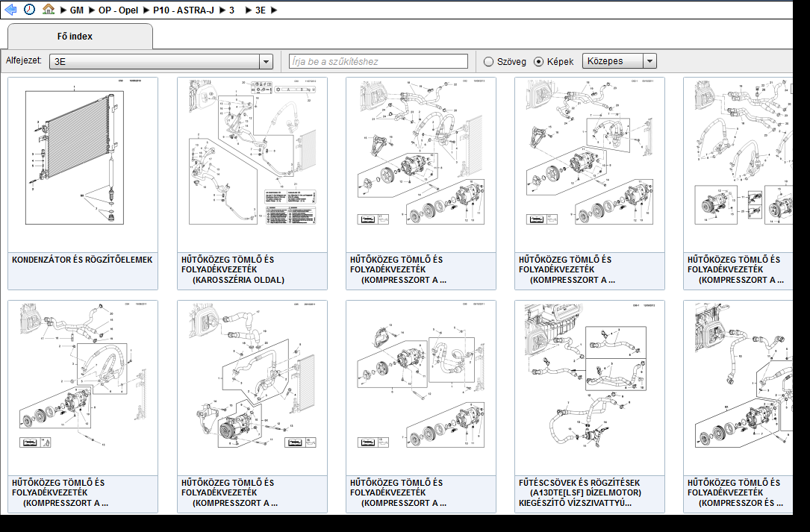Image resolution: width=810 pixels, height=532 pixels.
Task: Expand the arrow after 3E breadcrumb
Action: point(274,10)
